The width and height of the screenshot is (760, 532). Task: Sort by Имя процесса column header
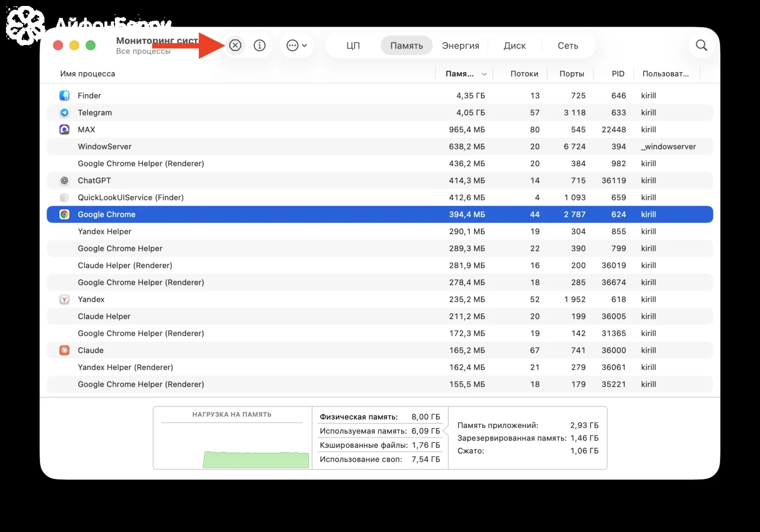click(88, 74)
